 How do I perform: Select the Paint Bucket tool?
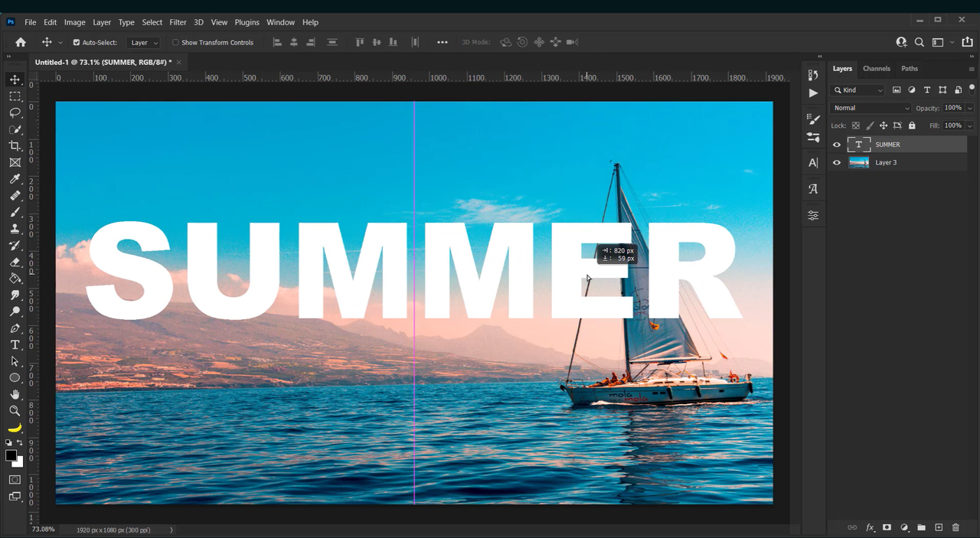point(15,279)
